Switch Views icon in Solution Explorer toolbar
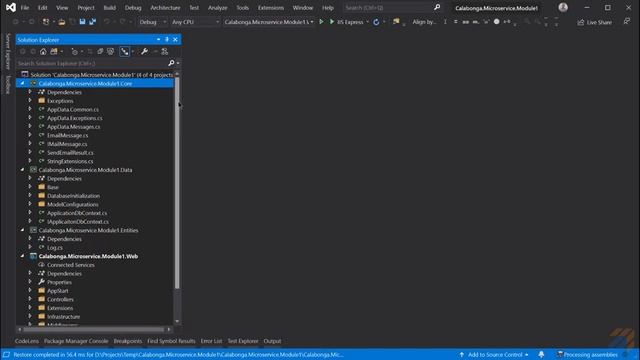 (54, 51)
